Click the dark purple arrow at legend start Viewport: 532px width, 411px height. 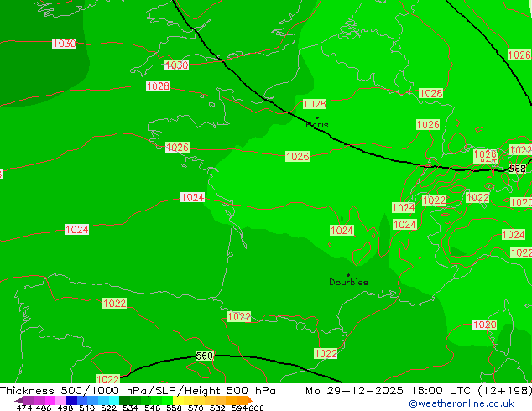(19, 400)
